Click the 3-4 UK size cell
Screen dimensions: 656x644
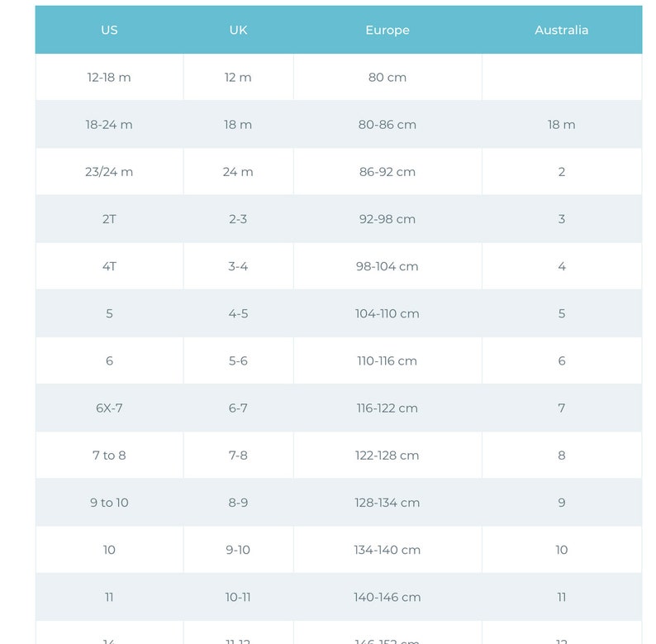[x=238, y=266]
